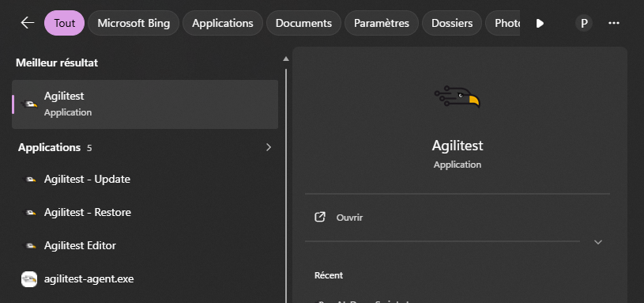Image resolution: width=644 pixels, height=303 pixels.
Task: Switch to the Microsoft Bing filter
Action: point(134,23)
